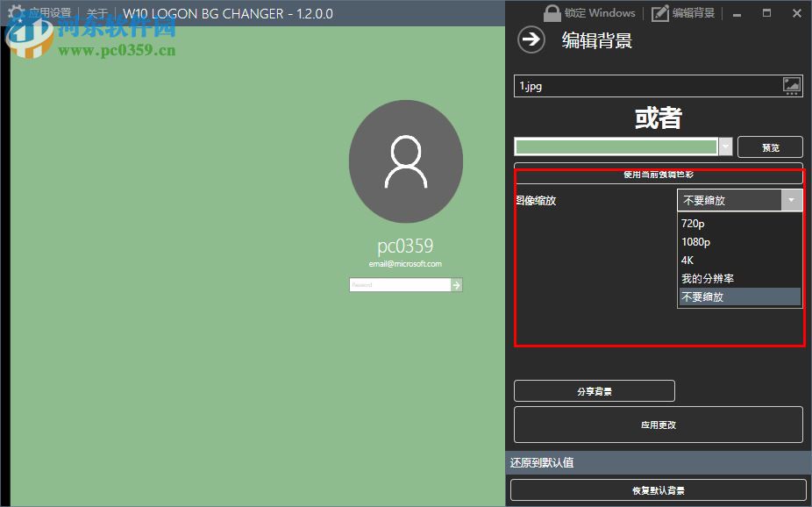Click the lock icon beside 锁定 Windows

coord(551,12)
